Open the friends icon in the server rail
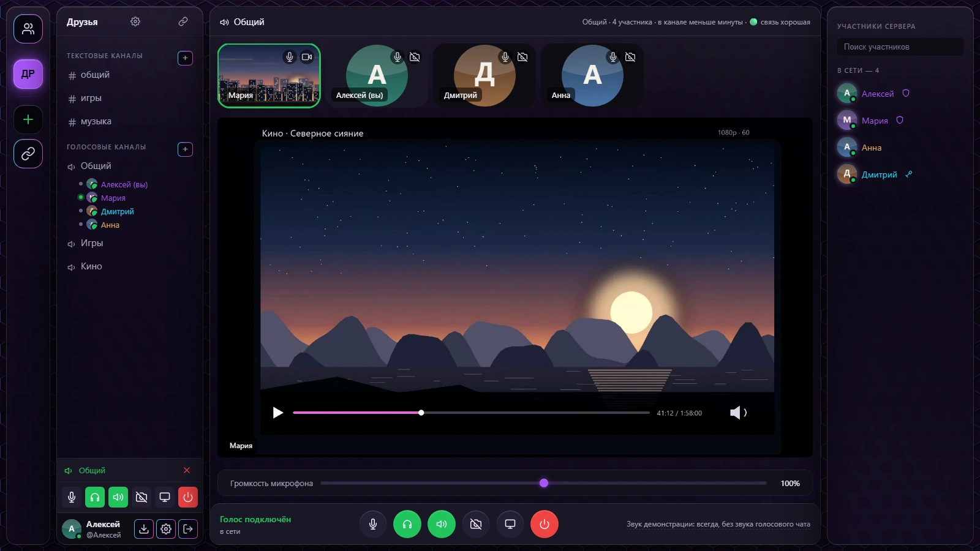Image resolution: width=980 pixels, height=551 pixels. (x=28, y=29)
